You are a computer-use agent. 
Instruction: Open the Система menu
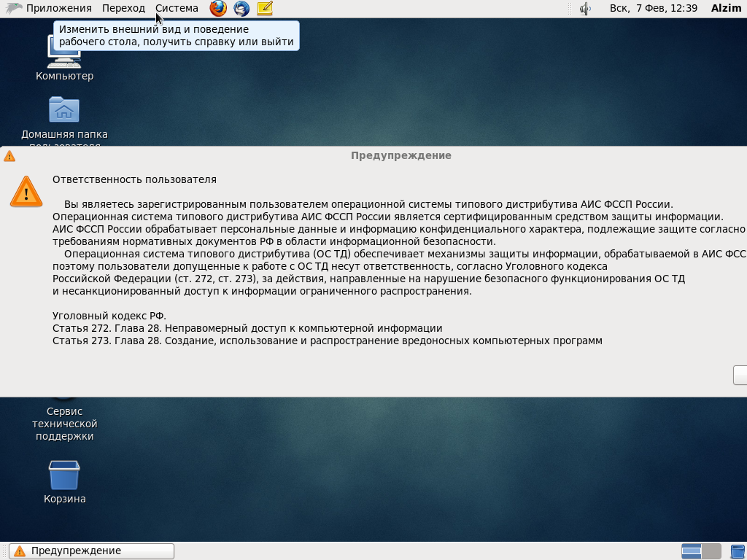[x=177, y=8]
